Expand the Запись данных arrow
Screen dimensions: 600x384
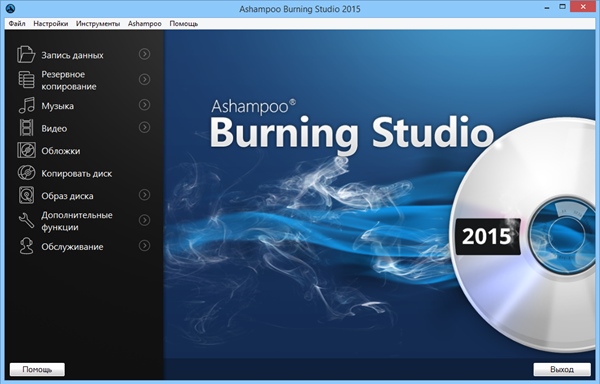pyautogui.click(x=144, y=54)
